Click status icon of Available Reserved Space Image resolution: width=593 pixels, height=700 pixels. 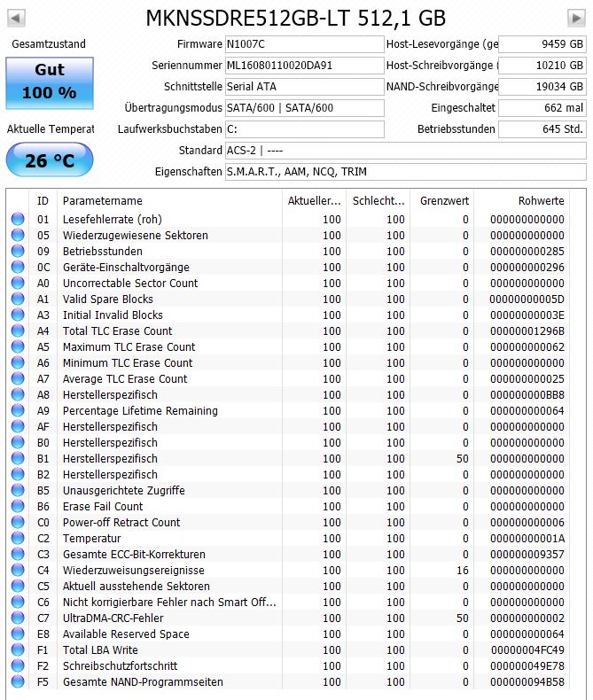coord(18,634)
